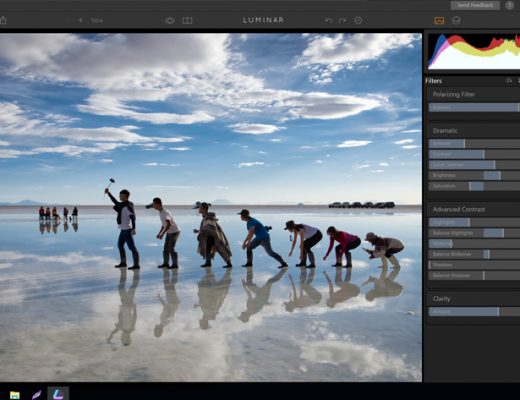Click the row of parked vehicles in photo

tap(362, 205)
